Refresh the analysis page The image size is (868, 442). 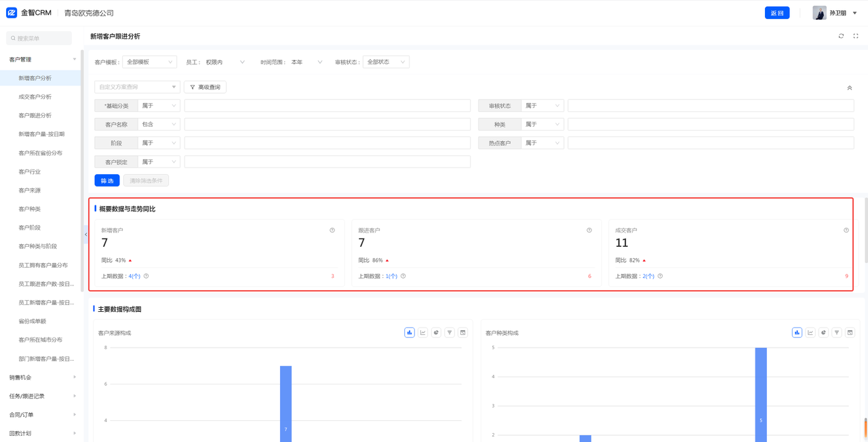842,36
